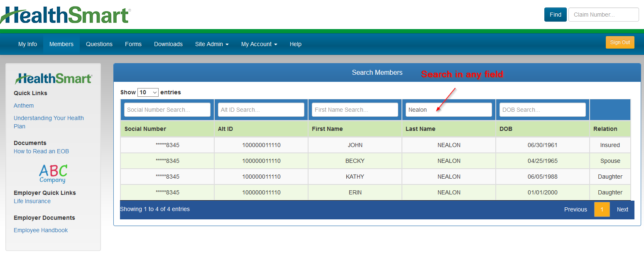Sort by DOB column header

pos(543,129)
